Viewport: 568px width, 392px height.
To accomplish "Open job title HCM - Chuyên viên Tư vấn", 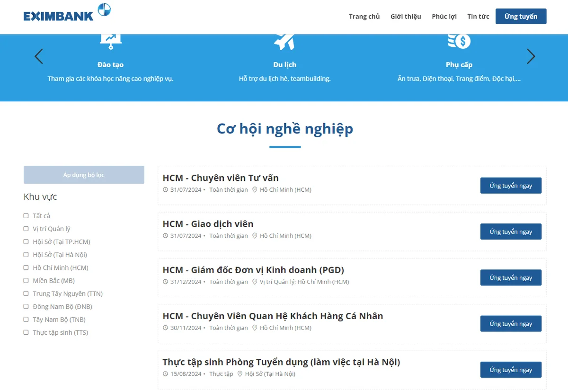I will tap(221, 178).
